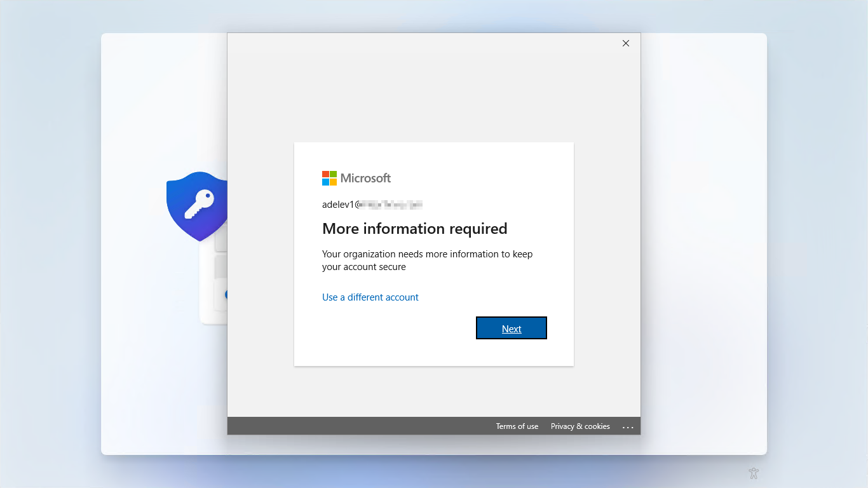Click the Next button
868x488 pixels.
pos(512,328)
